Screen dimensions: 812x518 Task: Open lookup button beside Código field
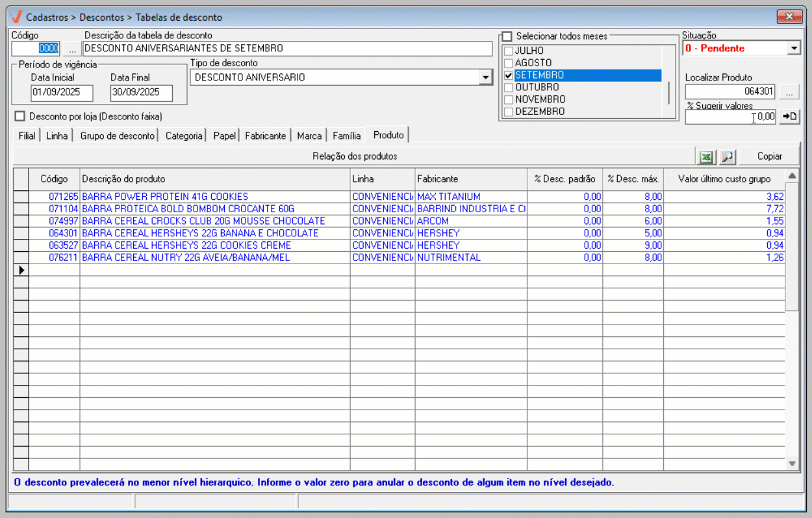72,49
